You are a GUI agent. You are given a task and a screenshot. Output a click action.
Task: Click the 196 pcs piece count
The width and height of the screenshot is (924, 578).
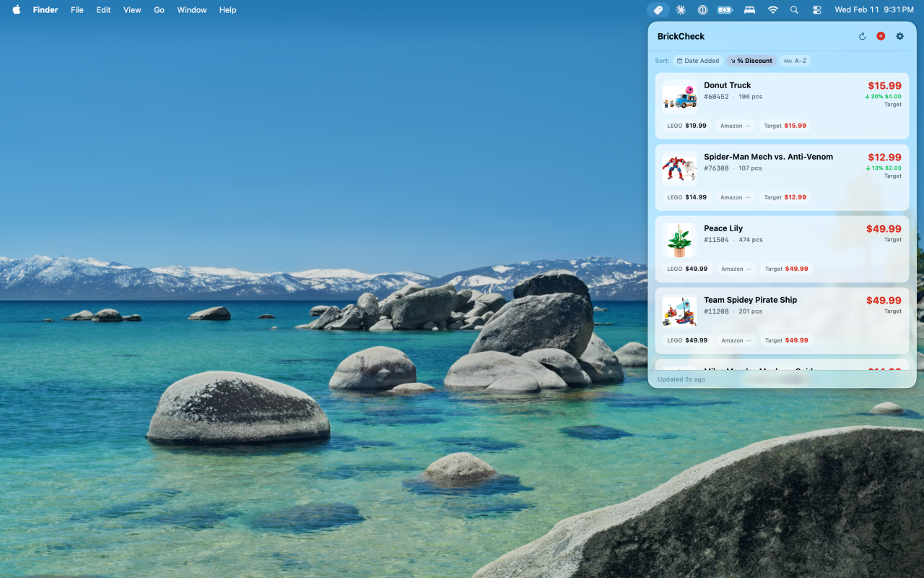(x=751, y=97)
